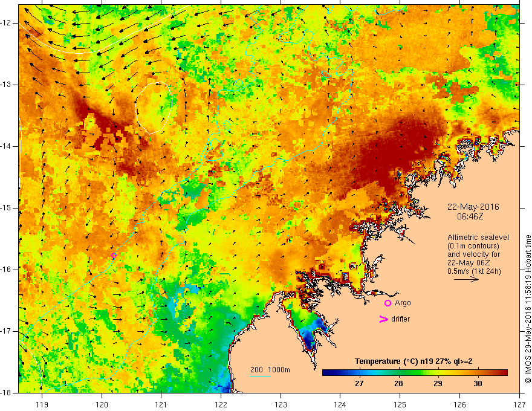This screenshot has height=411, width=532.
Task: Click latitude label -18 on the left axis
Action: (x=6, y=393)
